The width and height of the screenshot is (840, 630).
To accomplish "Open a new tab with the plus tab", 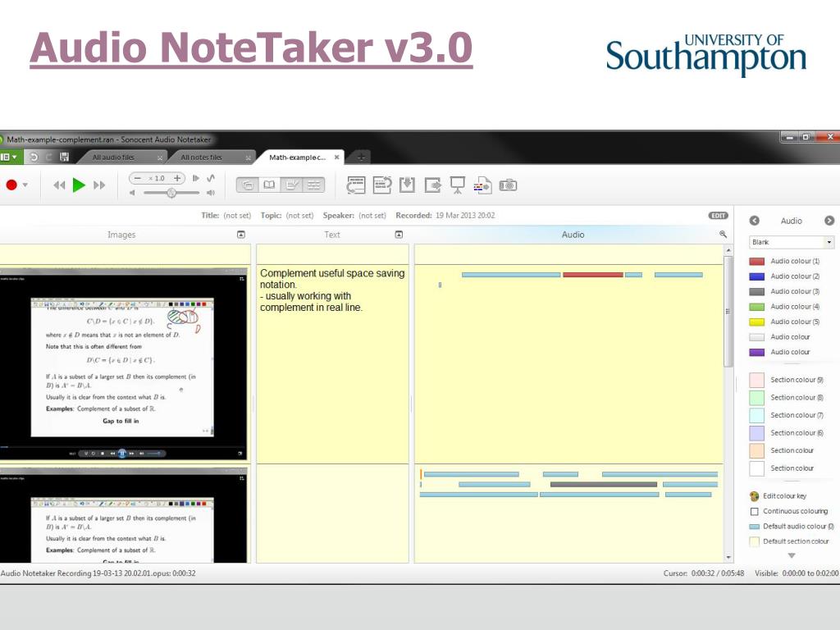I will point(361,157).
